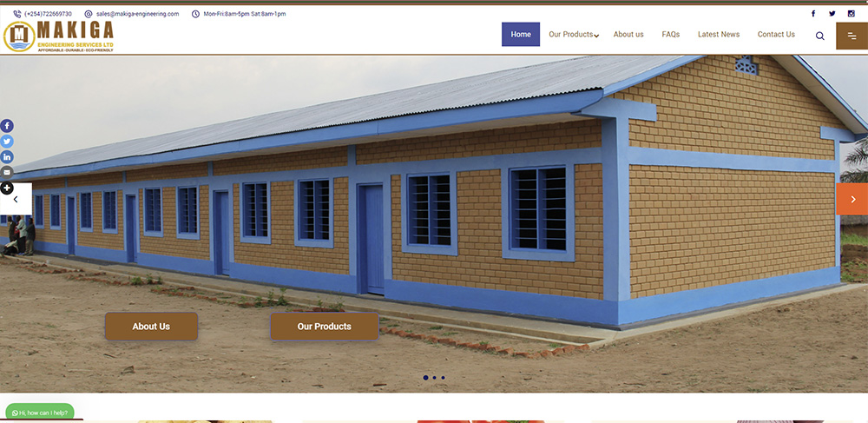This screenshot has width=868, height=423.
Task: Open the Facebook icon in top header
Action: 813,14
